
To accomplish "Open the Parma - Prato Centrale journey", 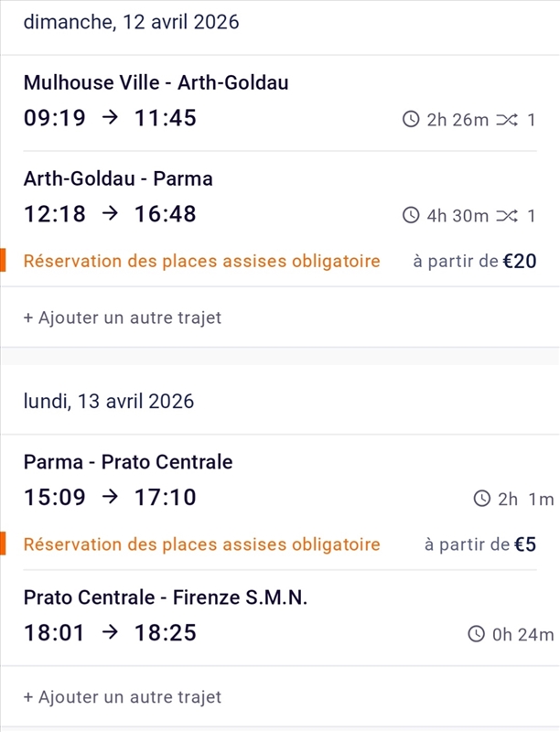I will 128,463.
